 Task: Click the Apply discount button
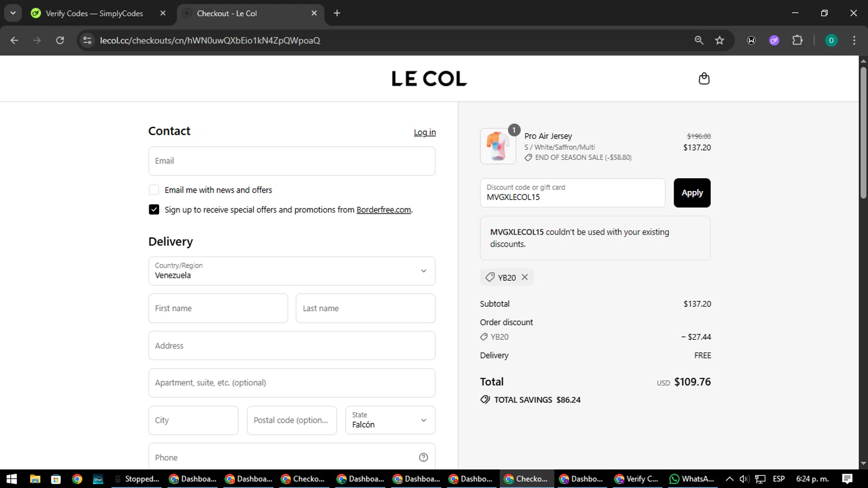692,193
